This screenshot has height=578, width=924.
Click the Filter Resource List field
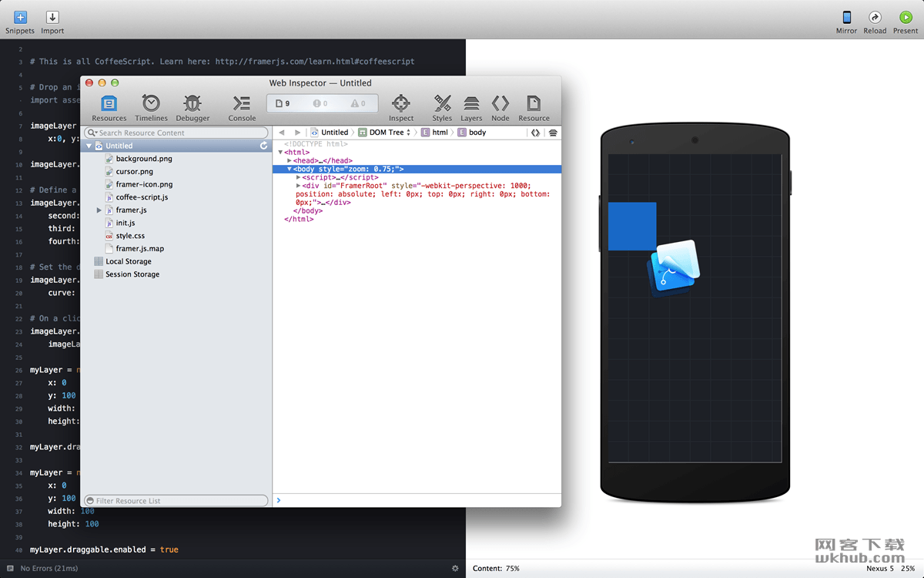(176, 500)
